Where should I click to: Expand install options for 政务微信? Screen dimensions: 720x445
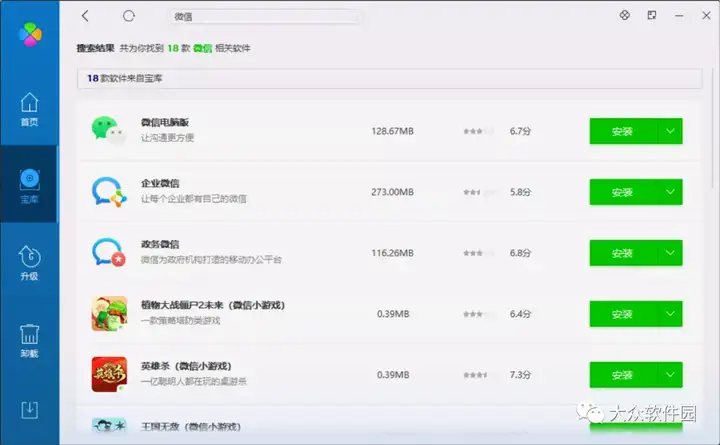tap(670, 253)
